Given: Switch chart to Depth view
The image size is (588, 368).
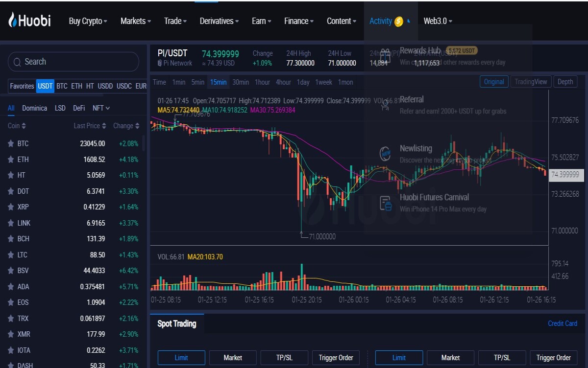Looking at the screenshot, I should (565, 82).
